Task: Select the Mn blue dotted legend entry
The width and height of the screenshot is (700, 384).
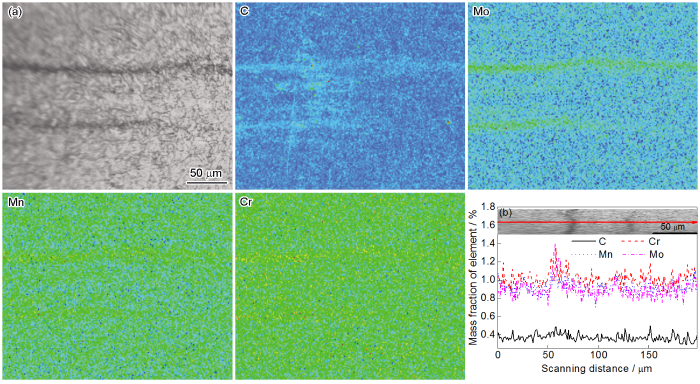Action: [592, 255]
